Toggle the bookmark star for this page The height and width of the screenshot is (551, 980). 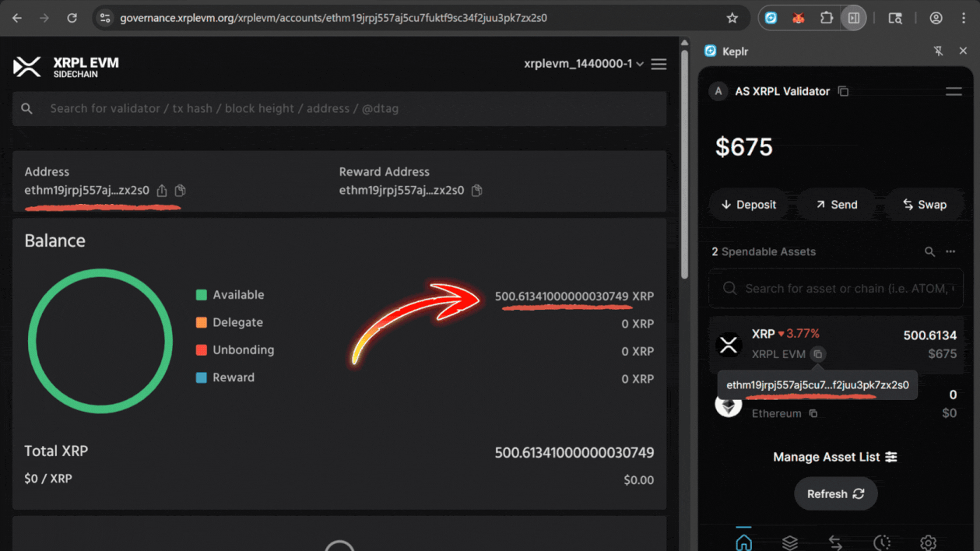pos(731,16)
